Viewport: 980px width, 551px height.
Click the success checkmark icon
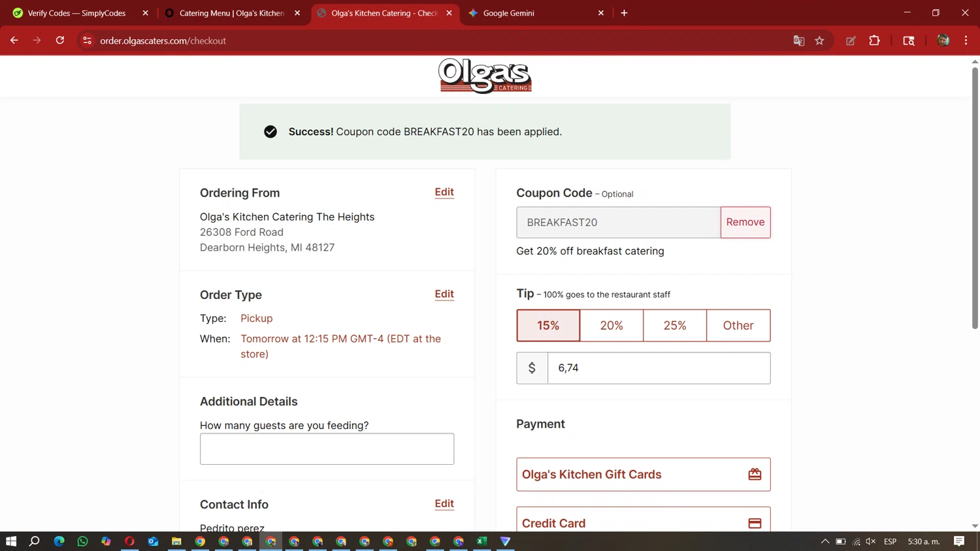coord(270,132)
